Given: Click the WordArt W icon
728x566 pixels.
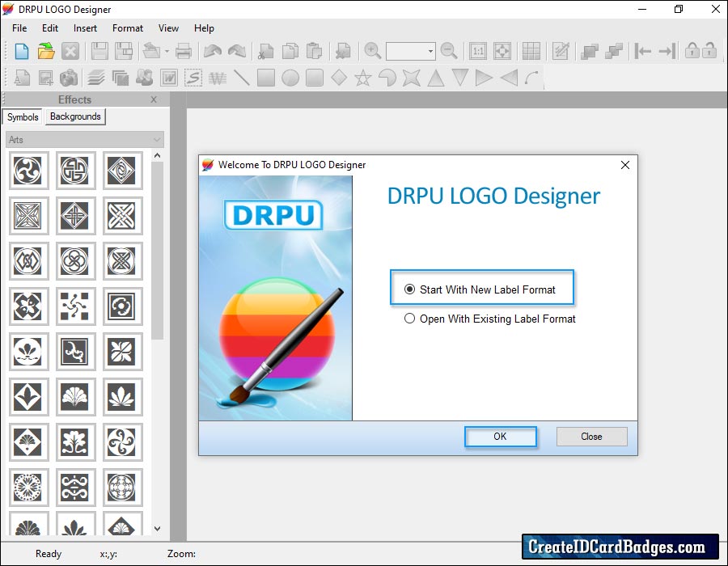Looking at the screenshot, I should coord(169,78).
